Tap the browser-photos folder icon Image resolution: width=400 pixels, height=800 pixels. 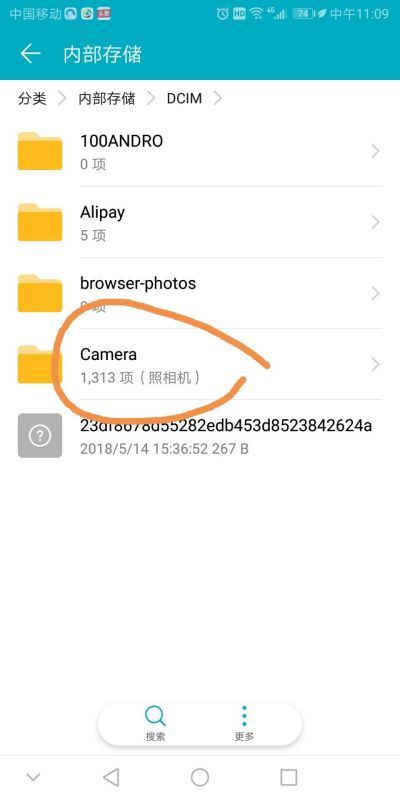pos(40,293)
